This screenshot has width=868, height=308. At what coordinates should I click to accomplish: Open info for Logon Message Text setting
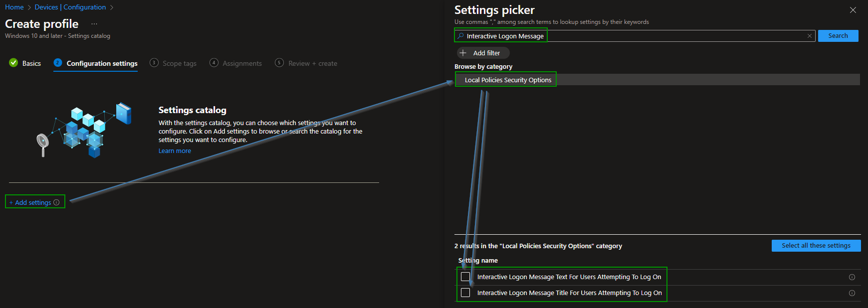coord(852,277)
